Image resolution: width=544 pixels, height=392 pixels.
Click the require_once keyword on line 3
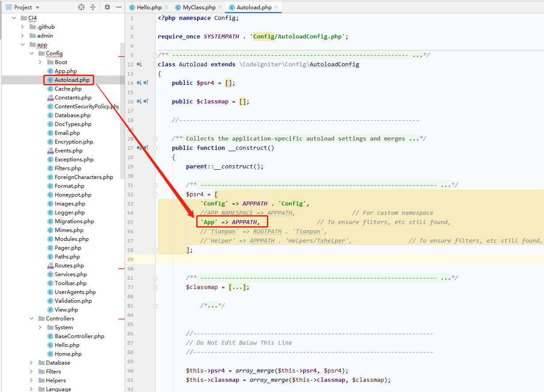179,37
